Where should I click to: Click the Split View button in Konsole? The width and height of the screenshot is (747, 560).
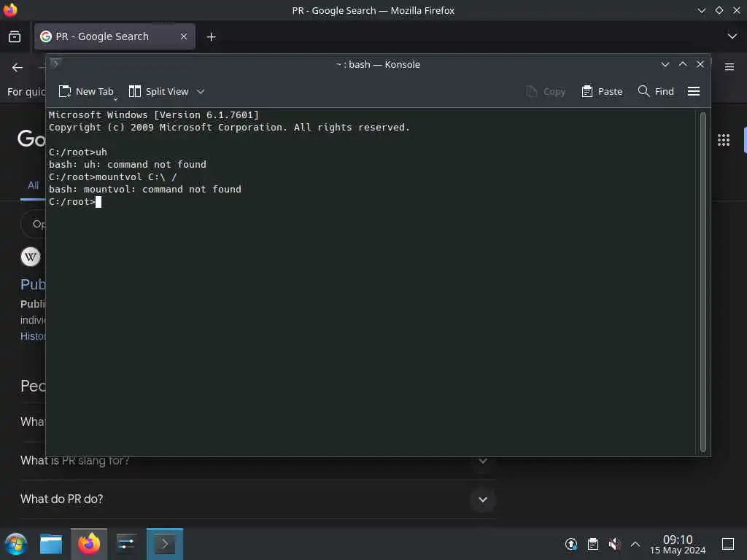[x=158, y=91]
